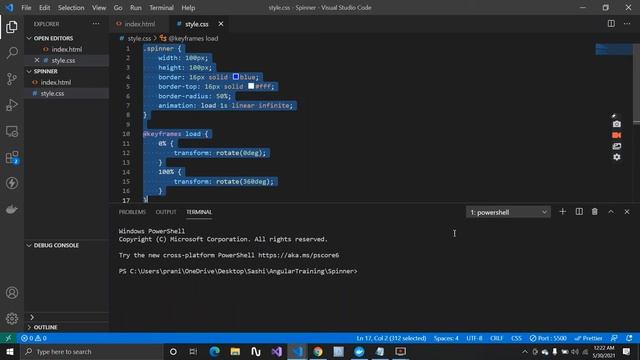Click the feedback icon in status bar

(x=614, y=338)
